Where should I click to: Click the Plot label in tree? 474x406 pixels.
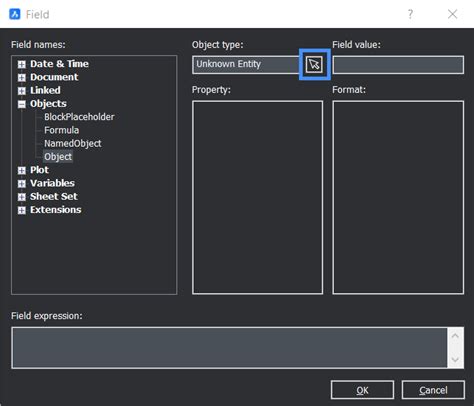coord(39,170)
